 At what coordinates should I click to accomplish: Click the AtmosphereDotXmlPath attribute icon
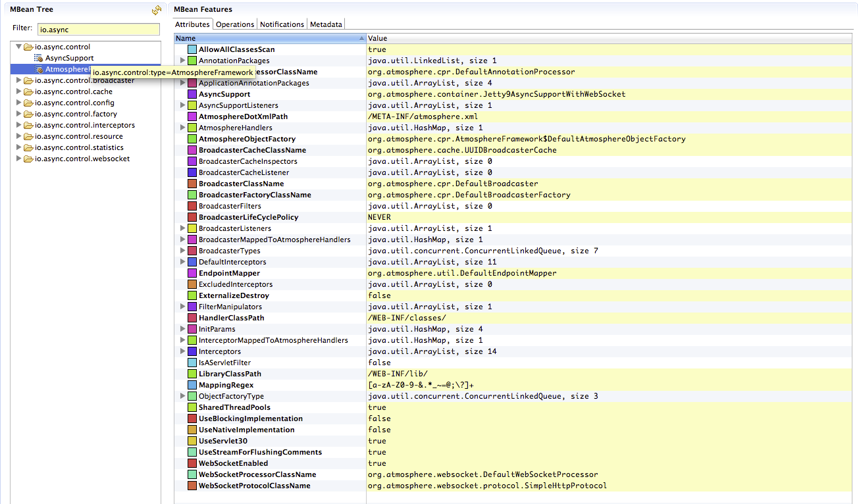tap(192, 116)
